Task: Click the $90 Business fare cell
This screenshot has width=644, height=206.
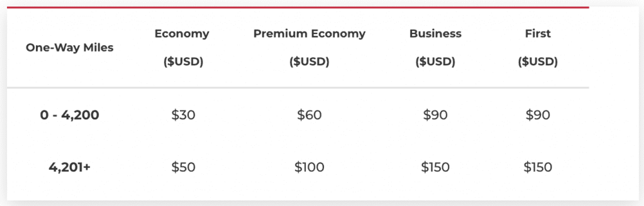Action: (x=435, y=115)
